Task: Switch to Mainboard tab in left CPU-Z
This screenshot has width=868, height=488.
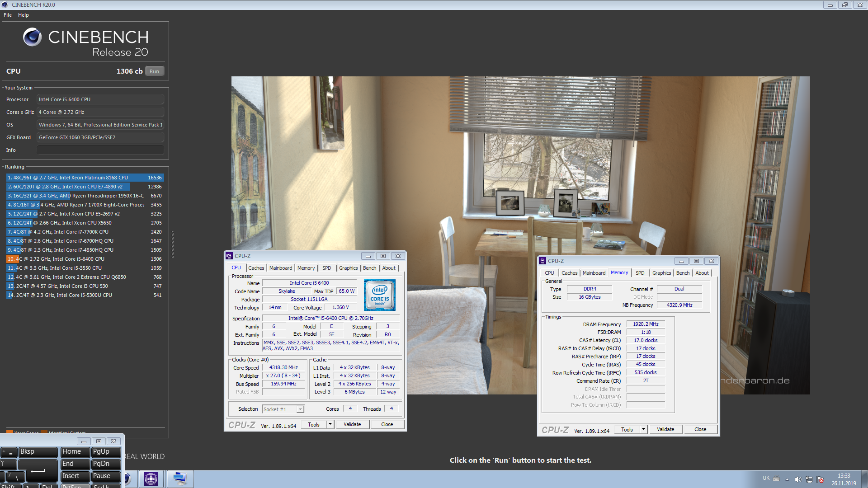Action: 281,268
